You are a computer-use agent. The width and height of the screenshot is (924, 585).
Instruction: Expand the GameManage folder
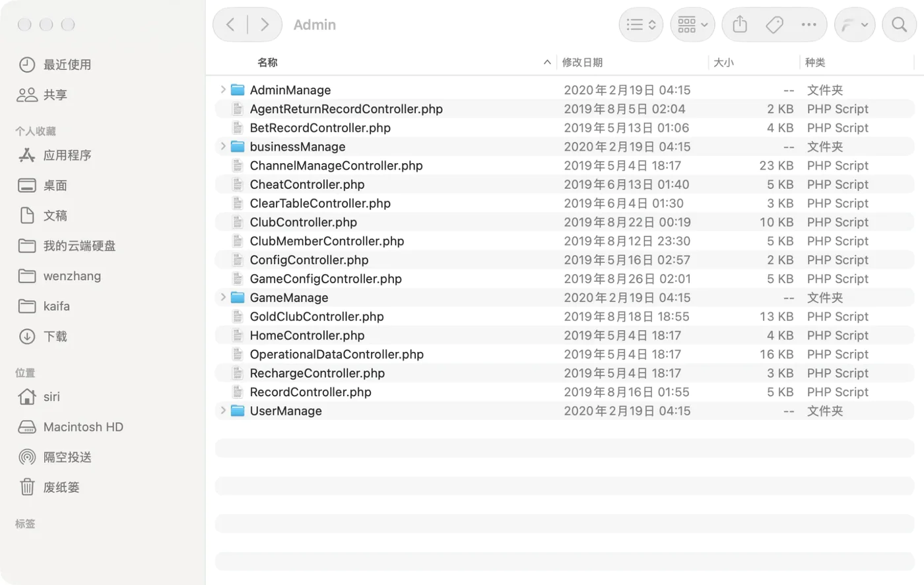click(x=223, y=298)
